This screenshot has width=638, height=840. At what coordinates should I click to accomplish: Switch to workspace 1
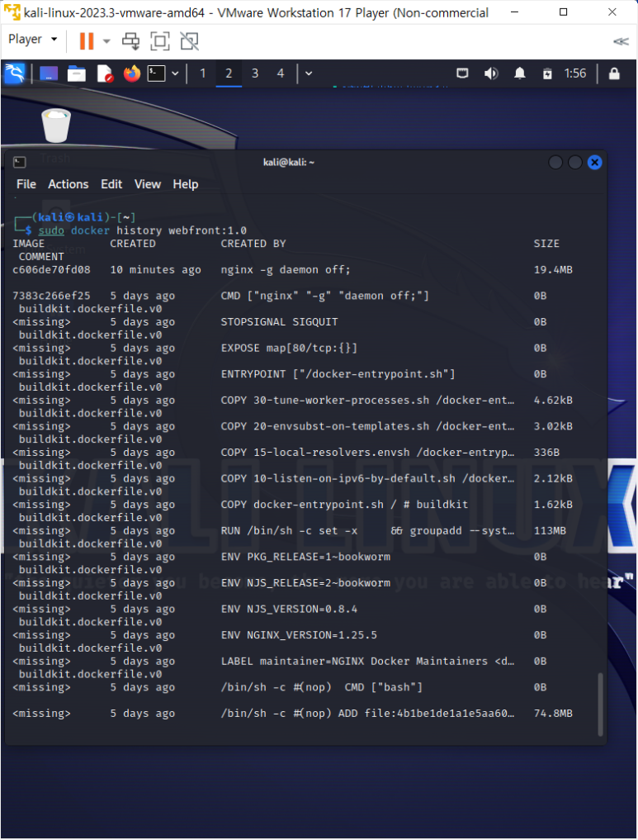point(203,74)
